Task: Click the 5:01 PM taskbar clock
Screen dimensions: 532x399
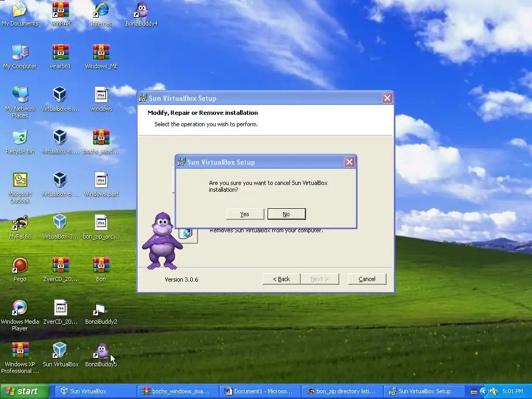Action: tap(513, 391)
